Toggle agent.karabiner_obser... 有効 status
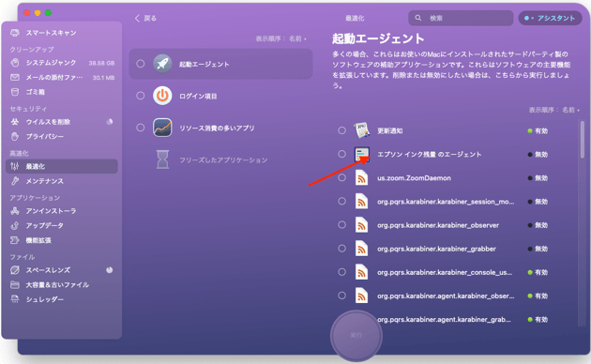Viewport: 591px width, 364px height. 538,296
